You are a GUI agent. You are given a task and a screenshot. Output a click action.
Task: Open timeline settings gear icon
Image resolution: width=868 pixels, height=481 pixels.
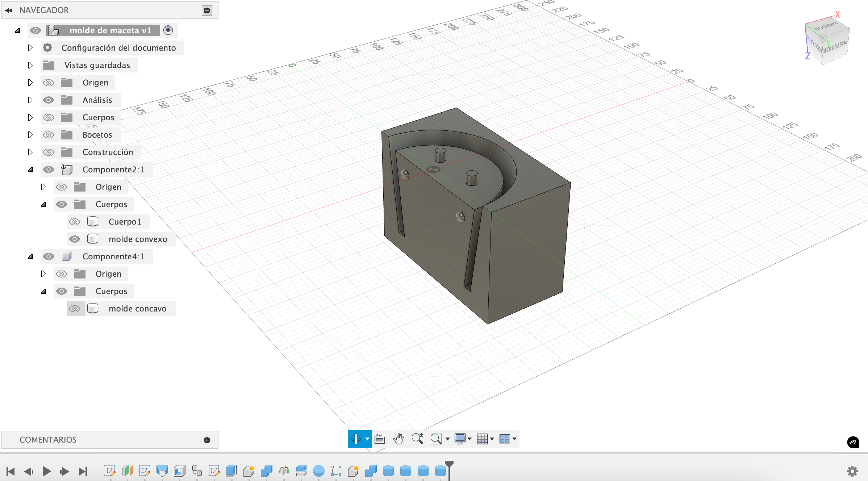(852, 470)
